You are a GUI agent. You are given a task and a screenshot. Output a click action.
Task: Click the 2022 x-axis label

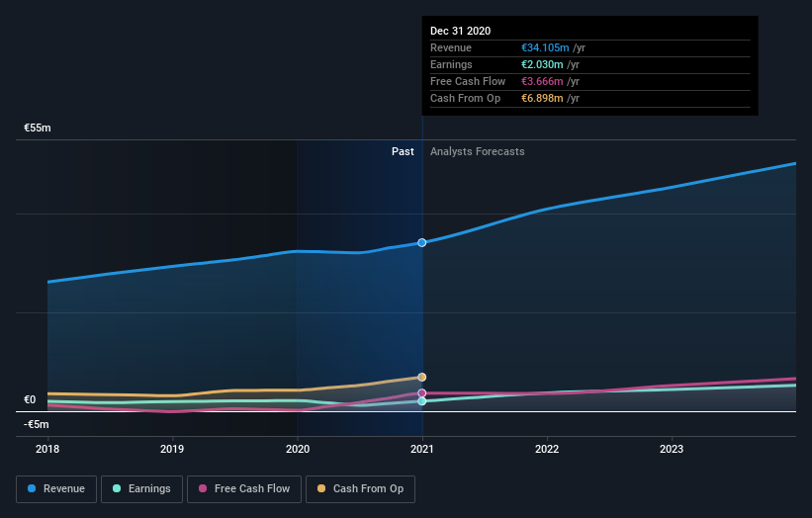coord(547,449)
